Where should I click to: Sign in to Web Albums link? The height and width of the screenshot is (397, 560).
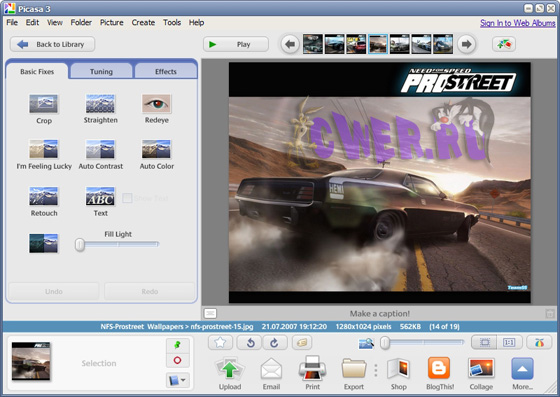518,23
